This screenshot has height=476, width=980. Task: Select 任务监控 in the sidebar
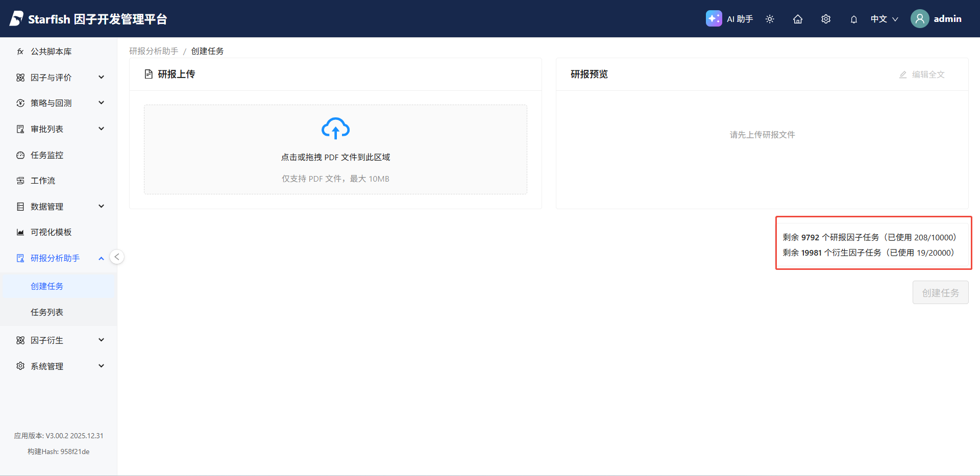click(47, 155)
